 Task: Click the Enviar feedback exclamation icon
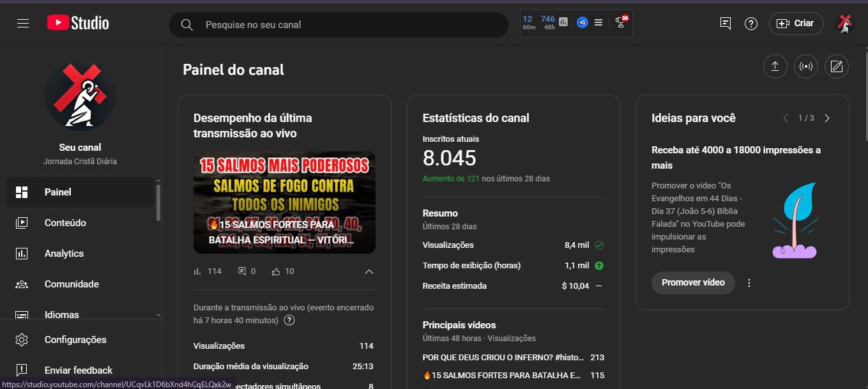click(22, 370)
